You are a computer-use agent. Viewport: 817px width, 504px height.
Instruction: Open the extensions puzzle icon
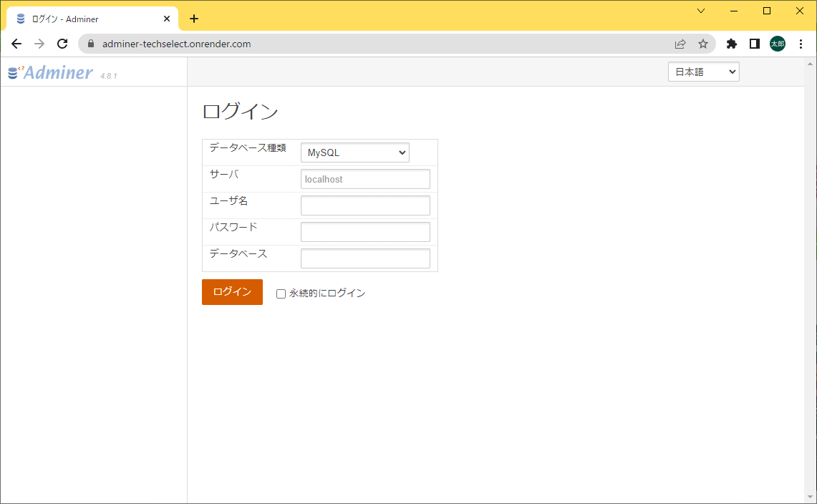732,44
